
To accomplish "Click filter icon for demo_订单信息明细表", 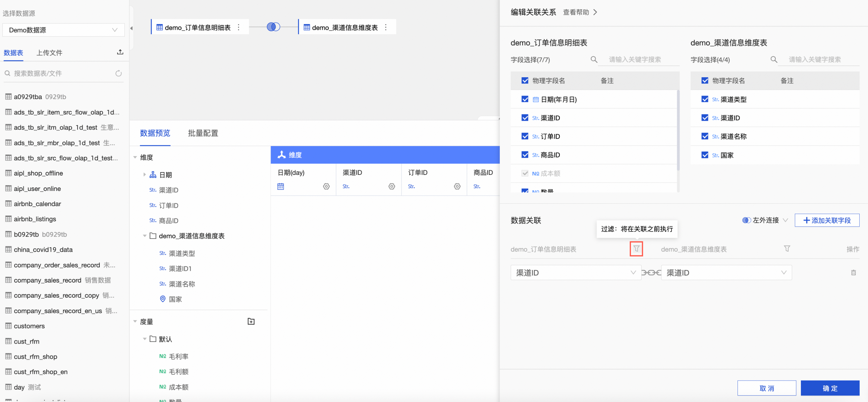I will [636, 249].
